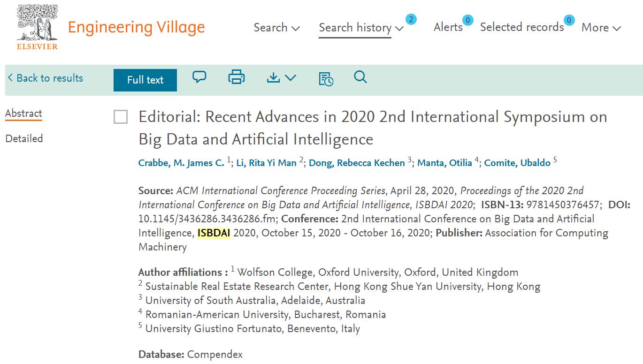Open the search history clock icon
Viewport: 643px width, 364px height.
click(326, 79)
